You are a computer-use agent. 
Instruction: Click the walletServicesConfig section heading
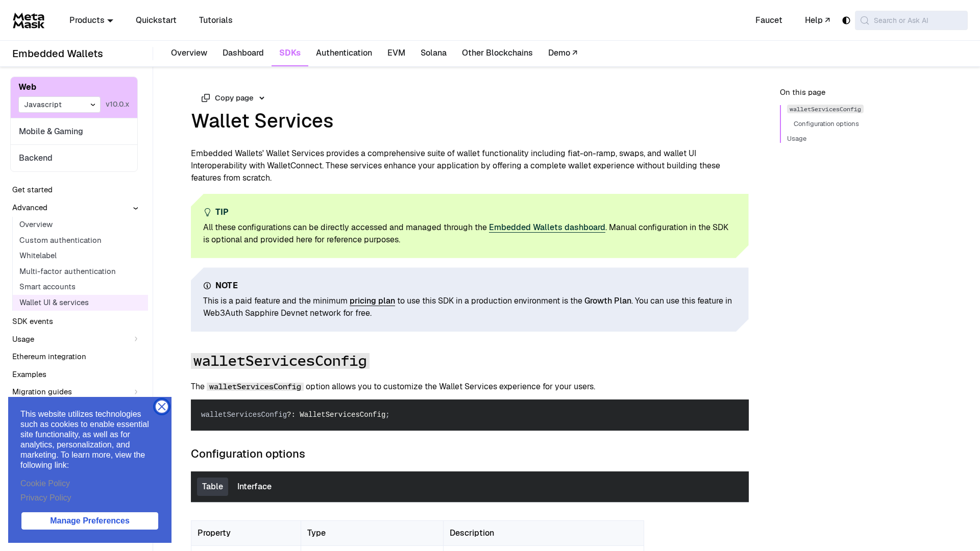coord(280,361)
